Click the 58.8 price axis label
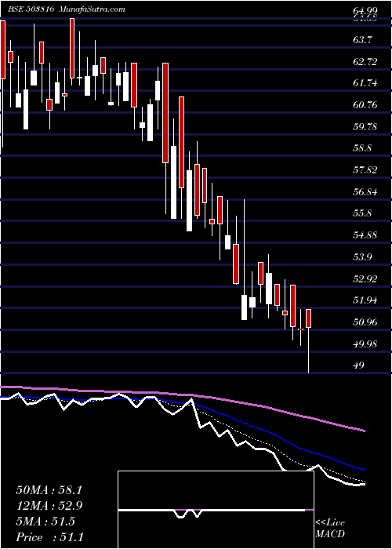The height and width of the screenshot is (549, 392). (x=363, y=148)
